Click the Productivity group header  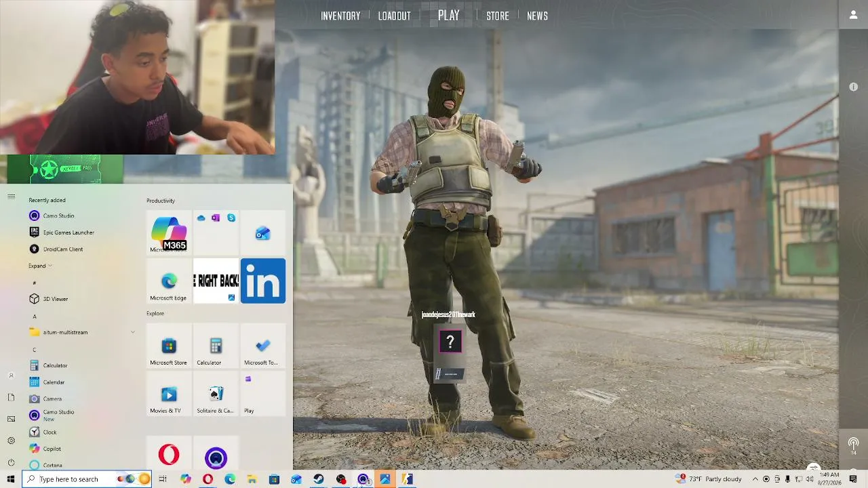tap(161, 201)
